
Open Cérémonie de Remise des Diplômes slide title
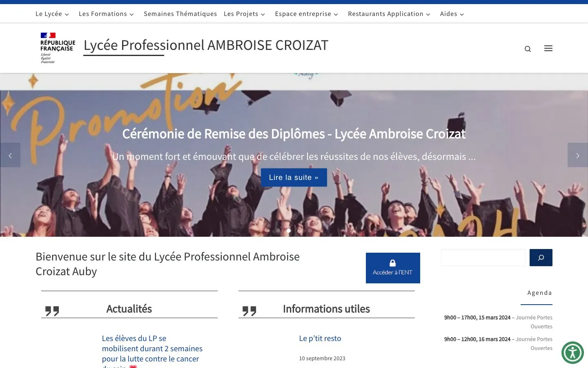click(x=294, y=134)
